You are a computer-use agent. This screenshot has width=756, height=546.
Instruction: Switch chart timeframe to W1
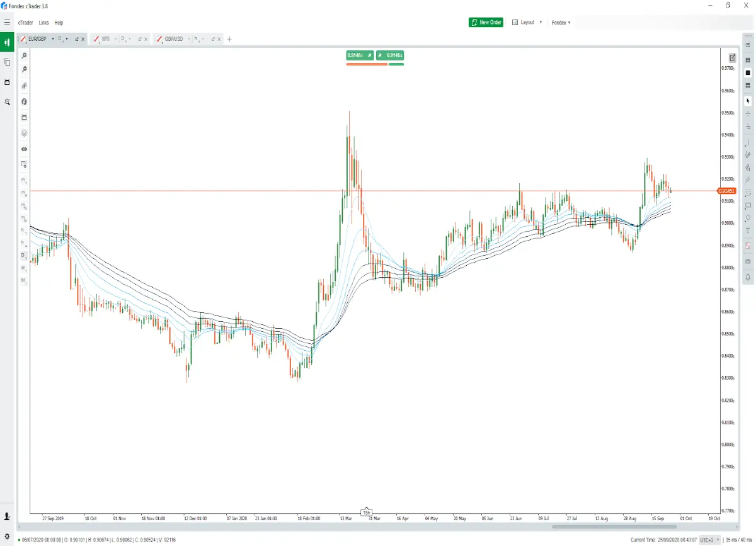pyautogui.click(x=23, y=268)
